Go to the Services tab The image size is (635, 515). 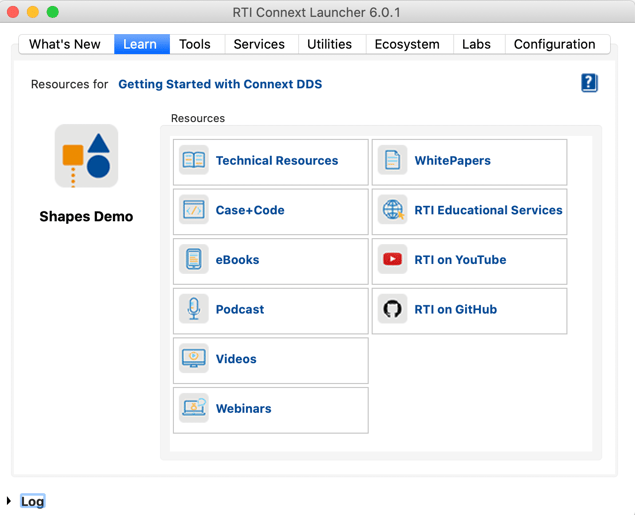(261, 44)
